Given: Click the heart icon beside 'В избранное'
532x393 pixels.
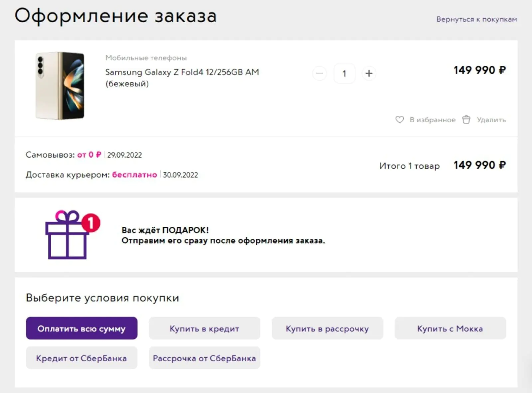Looking at the screenshot, I should click(400, 120).
